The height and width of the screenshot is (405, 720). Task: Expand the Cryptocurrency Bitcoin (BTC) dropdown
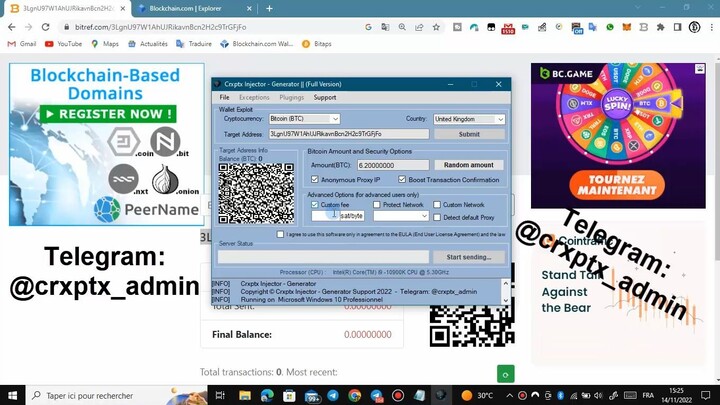point(304,119)
